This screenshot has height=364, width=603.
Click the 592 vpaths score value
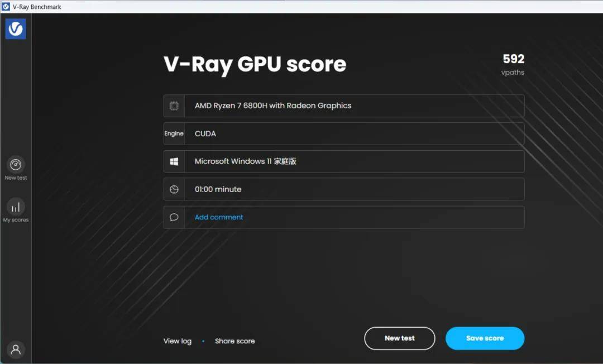click(514, 59)
